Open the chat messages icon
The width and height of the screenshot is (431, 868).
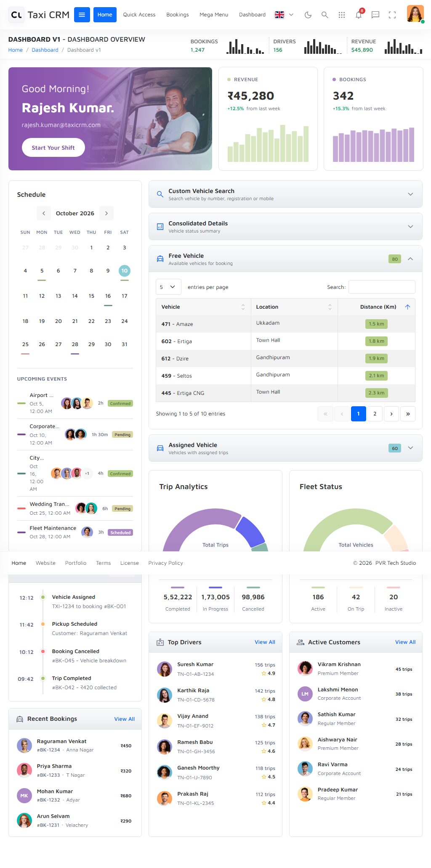tap(375, 15)
